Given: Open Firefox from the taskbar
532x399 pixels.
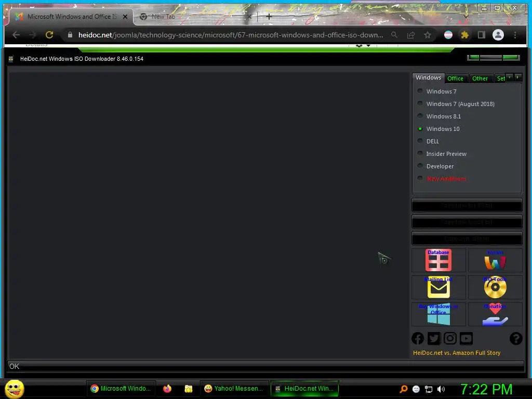Looking at the screenshot, I should pyautogui.click(x=167, y=389).
